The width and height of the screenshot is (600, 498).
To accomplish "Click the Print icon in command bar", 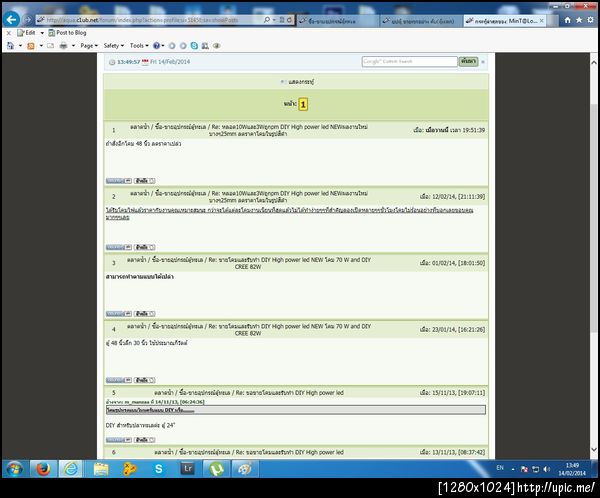I will (x=64, y=46).
